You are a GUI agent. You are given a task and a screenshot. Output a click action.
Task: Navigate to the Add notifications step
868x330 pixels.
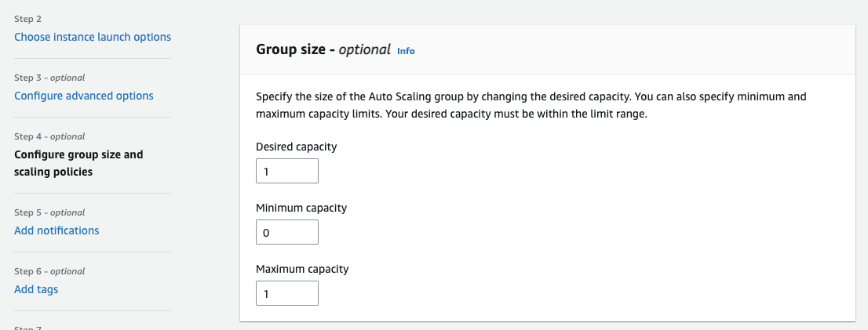57,230
